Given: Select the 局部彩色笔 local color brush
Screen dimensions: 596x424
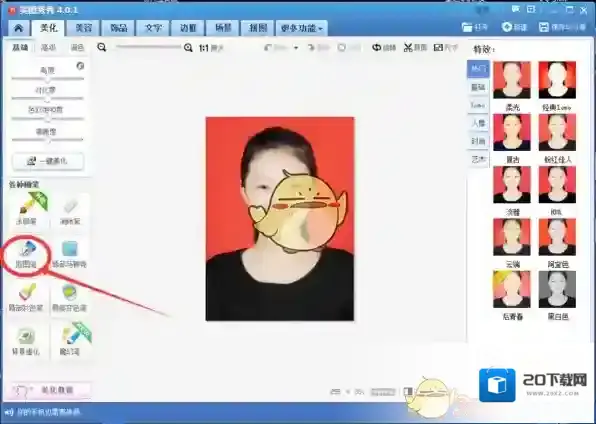Looking at the screenshot, I should pyautogui.click(x=26, y=297).
